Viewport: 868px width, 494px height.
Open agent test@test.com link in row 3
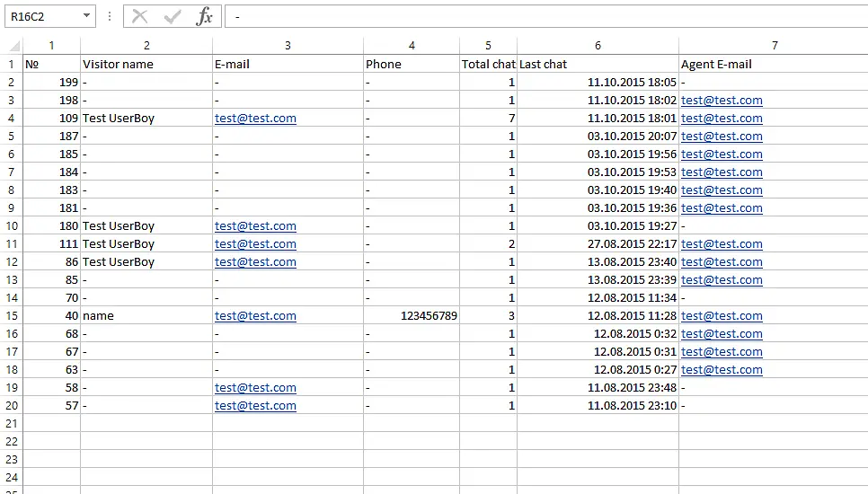722,101
